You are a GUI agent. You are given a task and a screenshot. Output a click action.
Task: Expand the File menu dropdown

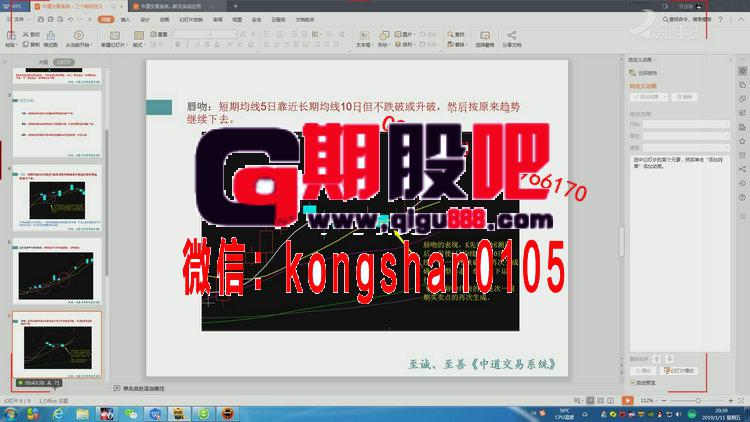20,20
